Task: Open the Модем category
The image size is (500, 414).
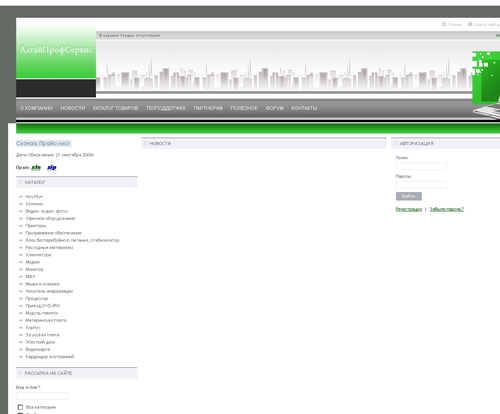Action: (x=33, y=262)
